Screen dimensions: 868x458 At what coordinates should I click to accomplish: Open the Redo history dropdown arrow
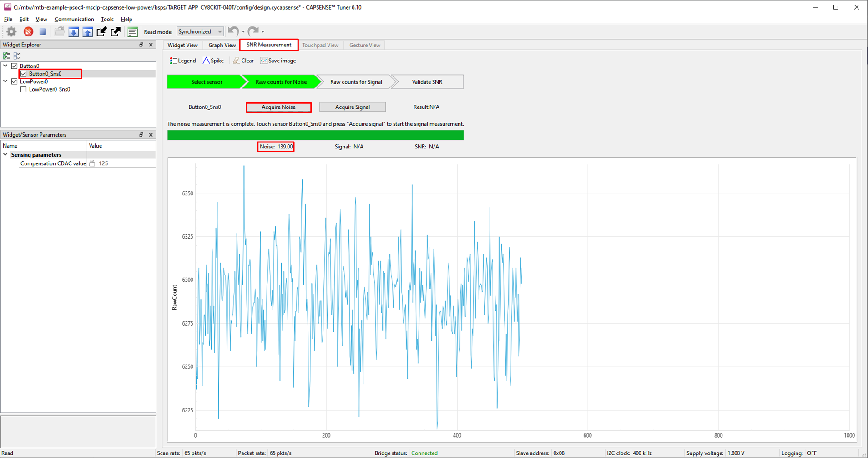coord(263,31)
